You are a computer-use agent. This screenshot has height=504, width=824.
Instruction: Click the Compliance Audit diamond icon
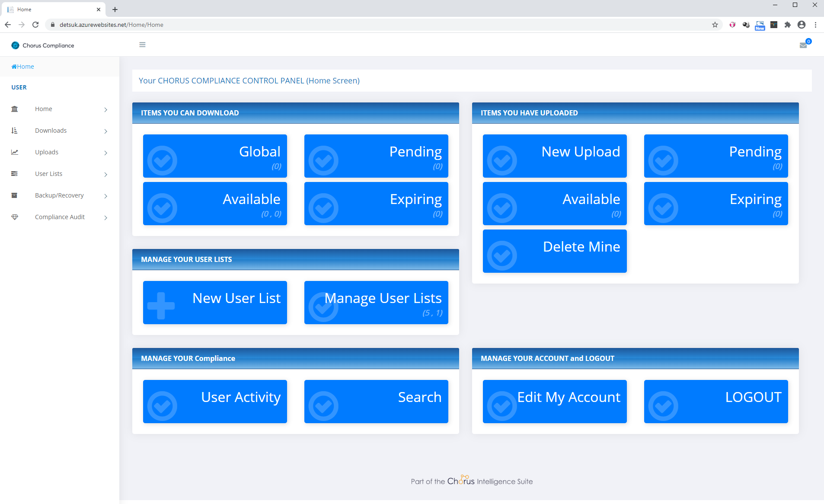[15, 217]
